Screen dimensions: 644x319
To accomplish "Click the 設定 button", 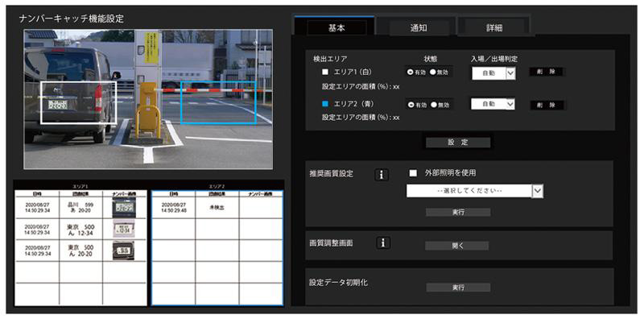I will pos(458,143).
